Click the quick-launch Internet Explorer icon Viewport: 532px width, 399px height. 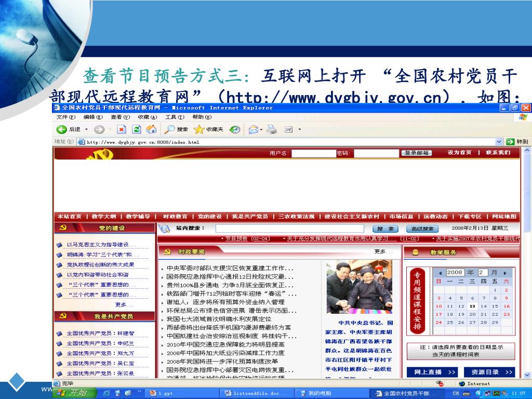pos(106,393)
